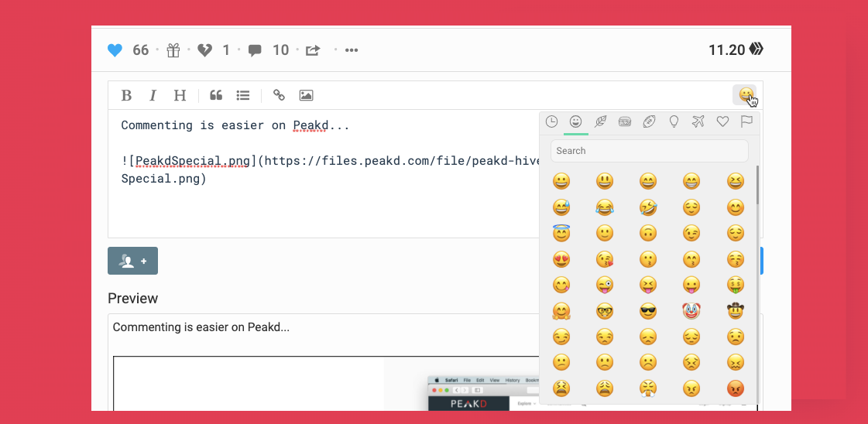This screenshot has height=424, width=868.
Task: Pick the halo angel emoji
Action: [x=561, y=232]
